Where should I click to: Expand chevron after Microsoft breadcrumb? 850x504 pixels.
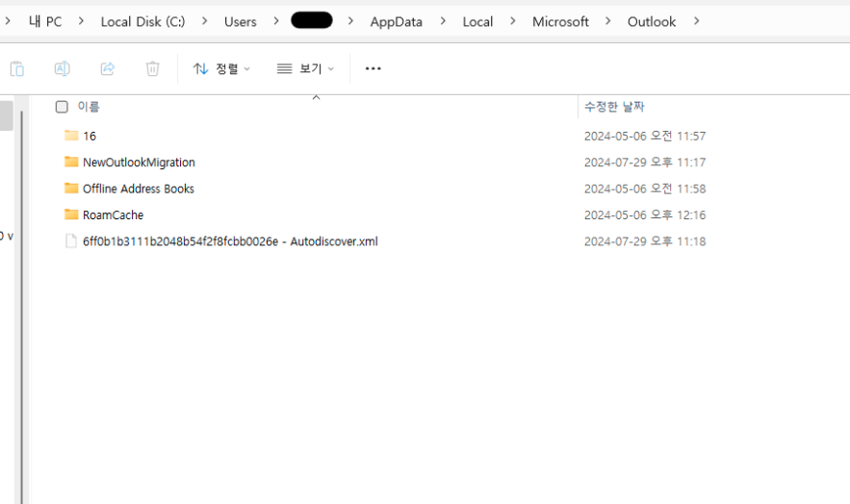608,21
